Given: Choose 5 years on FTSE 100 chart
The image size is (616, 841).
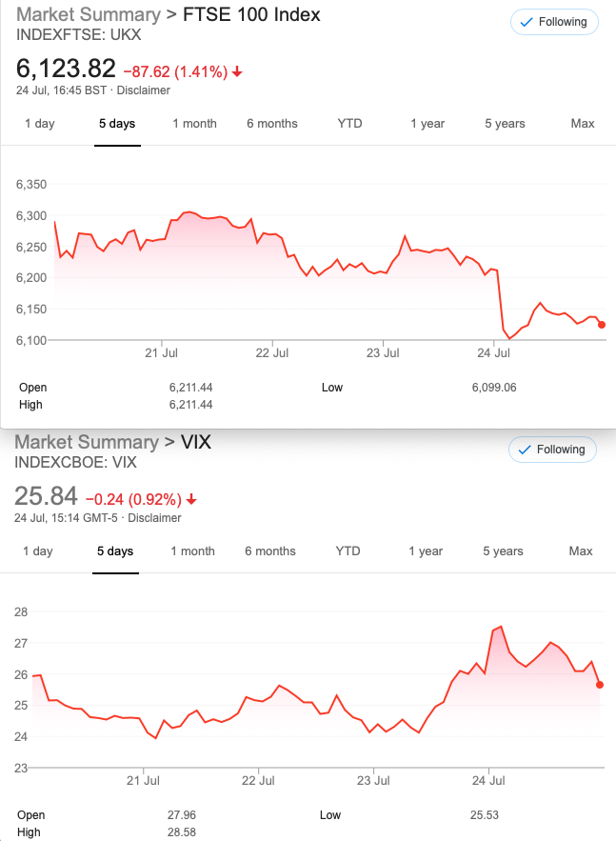Looking at the screenshot, I should 505,124.
